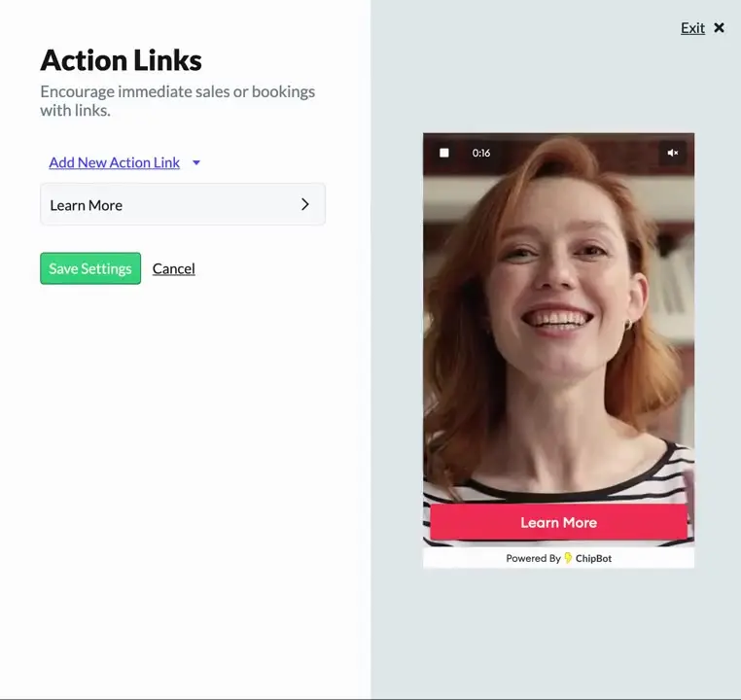This screenshot has height=700, width=741.
Task: Click the Exit link
Action: [x=692, y=28]
